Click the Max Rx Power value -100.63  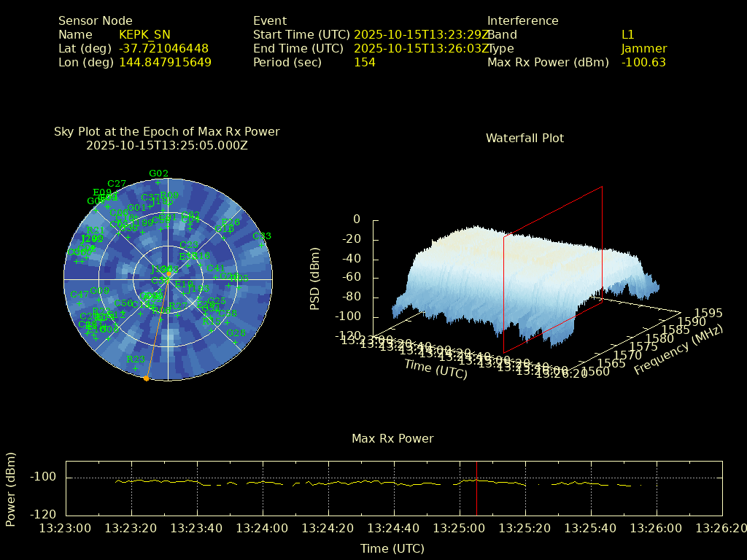643,63
